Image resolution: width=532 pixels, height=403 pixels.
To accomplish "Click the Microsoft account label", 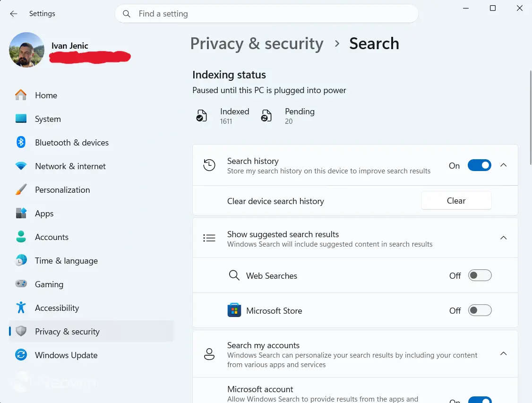I will tap(260, 389).
